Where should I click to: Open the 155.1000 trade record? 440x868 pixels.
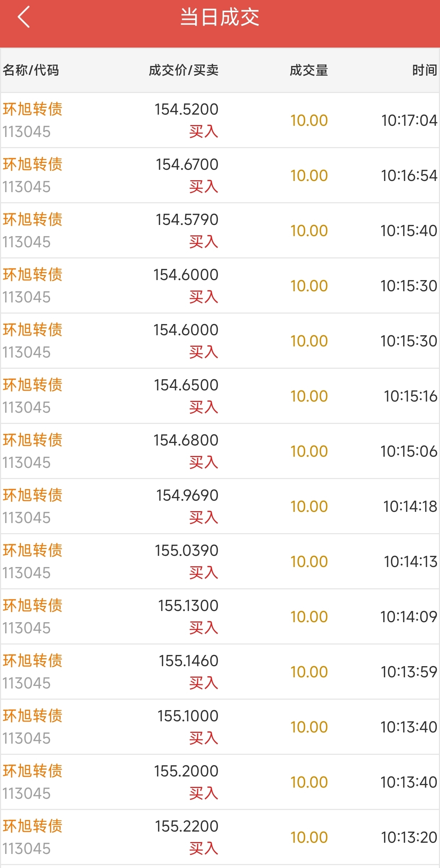pyautogui.click(x=220, y=727)
